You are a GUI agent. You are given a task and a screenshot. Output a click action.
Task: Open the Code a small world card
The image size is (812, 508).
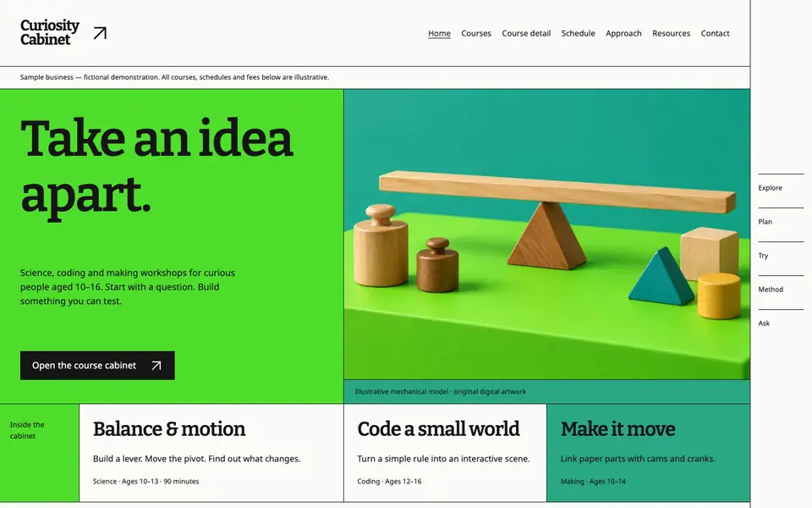446,453
